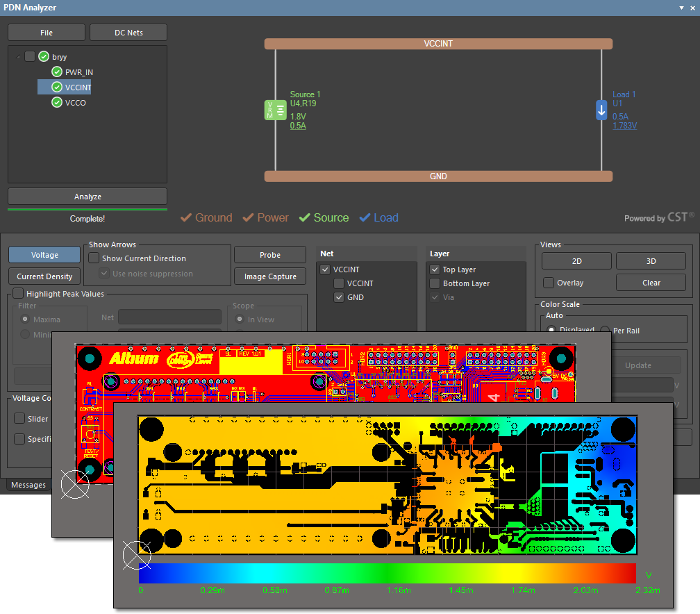Enable Show Current Direction
Viewport: 700px width, 614px height.
(x=94, y=258)
